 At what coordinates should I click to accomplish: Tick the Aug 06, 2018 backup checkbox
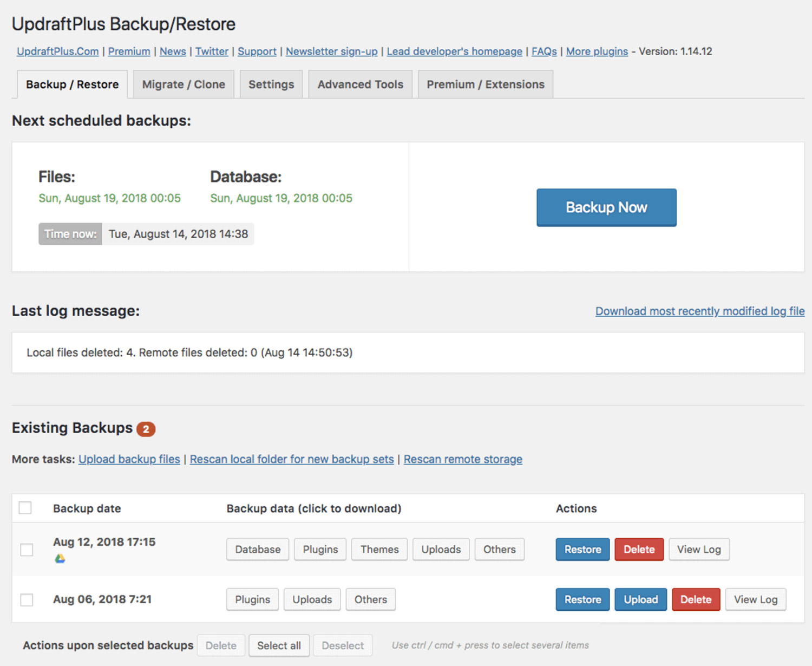point(27,600)
